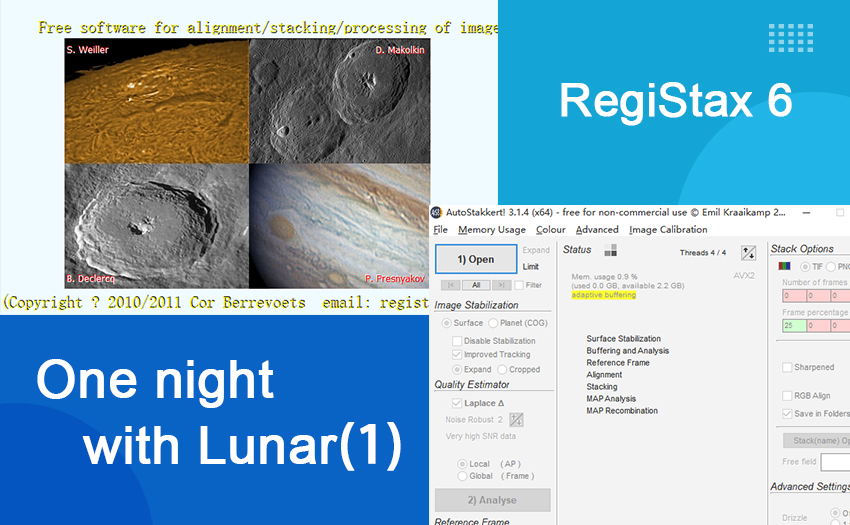Click the 'MAP Recombination' status line
The image size is (850, 525).
point(622,411)
